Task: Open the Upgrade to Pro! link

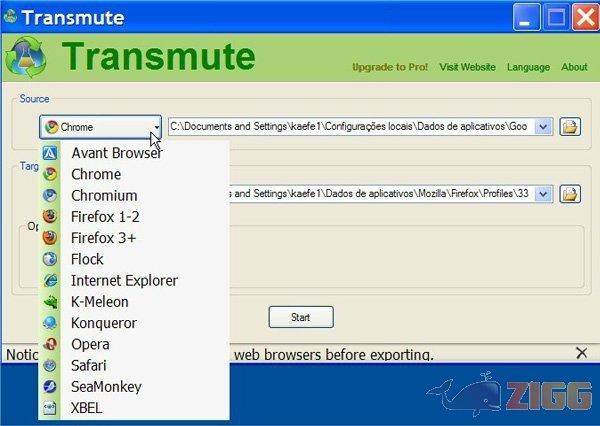Action: tap(390, 67)
